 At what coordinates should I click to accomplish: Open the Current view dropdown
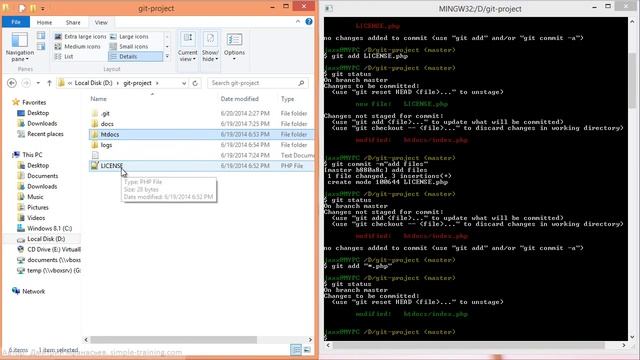click(x=188, y=47)
